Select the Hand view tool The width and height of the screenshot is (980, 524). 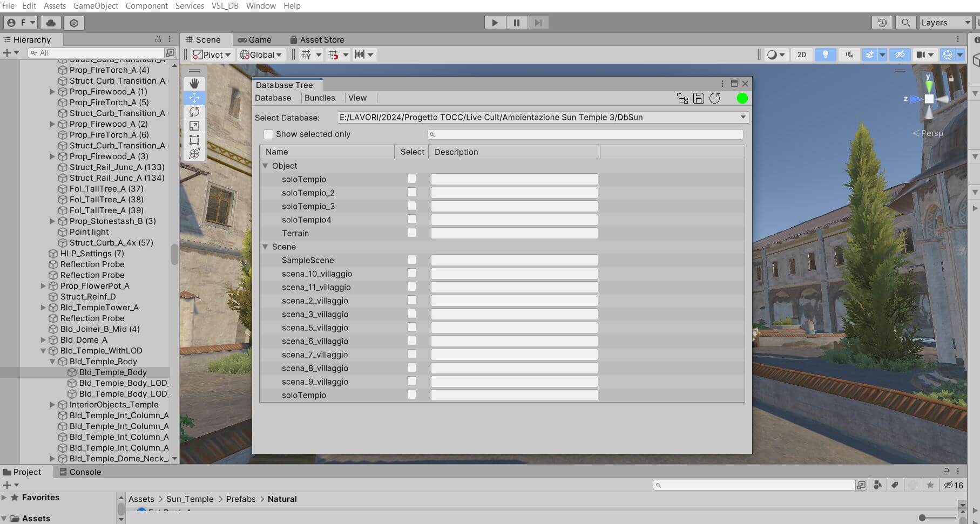click(x=194, y=84)
